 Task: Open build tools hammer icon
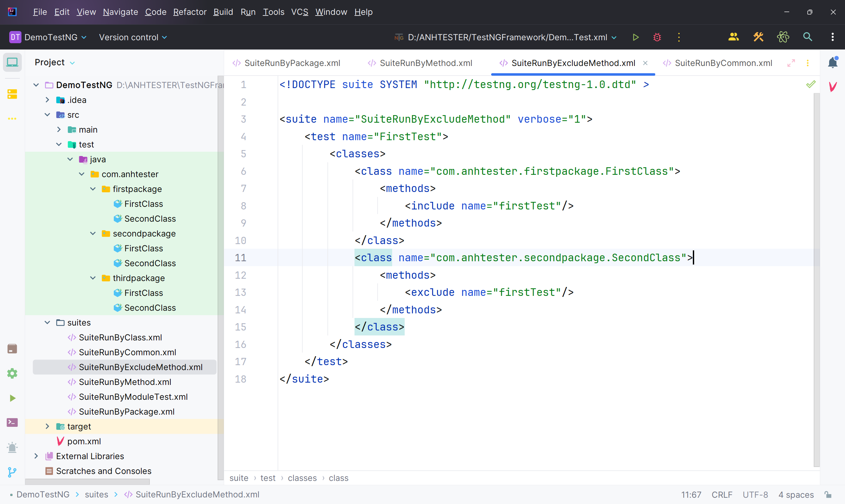[x=759, y=37]
